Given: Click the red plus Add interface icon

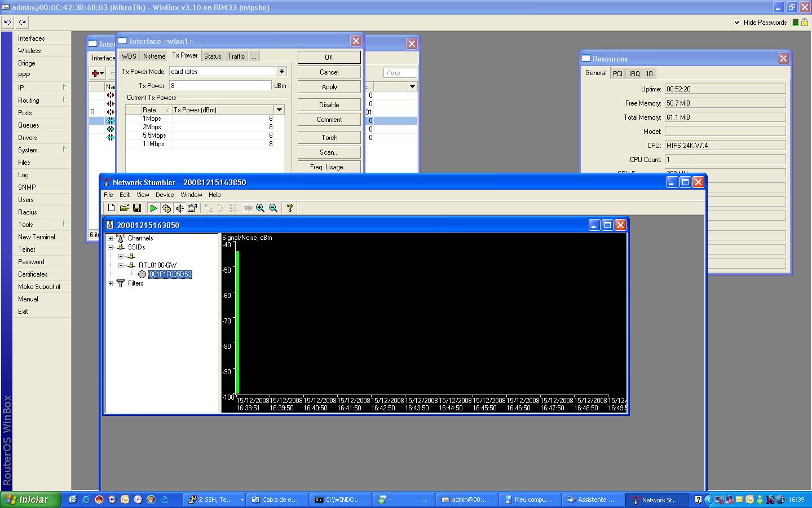Looking at the screenshot, I should click(96, 73).
